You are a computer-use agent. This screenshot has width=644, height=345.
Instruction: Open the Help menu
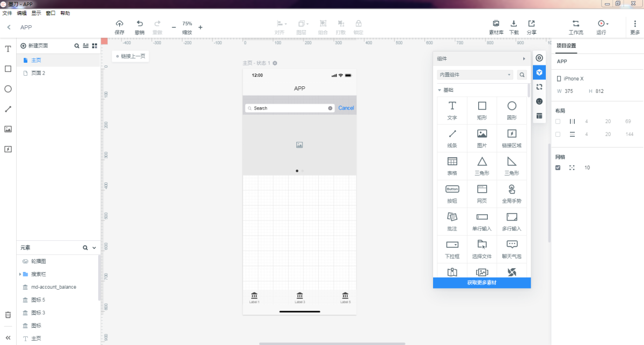click(65, 13)
